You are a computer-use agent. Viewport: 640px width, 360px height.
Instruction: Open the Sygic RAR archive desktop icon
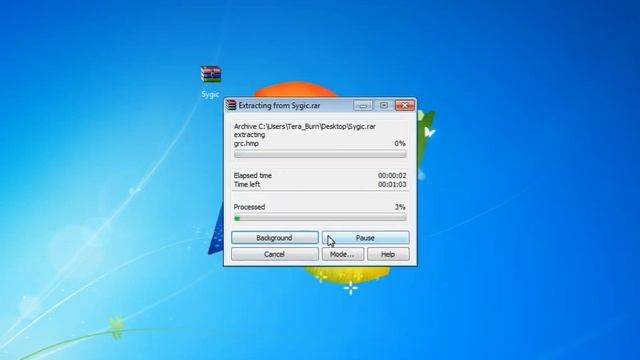(x=211, y=74)
